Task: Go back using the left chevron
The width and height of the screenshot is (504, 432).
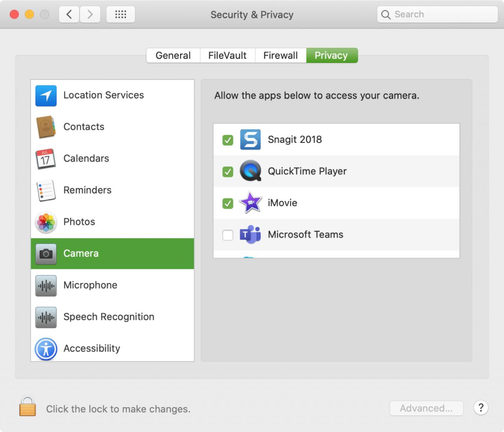Action: coord(69,15)
